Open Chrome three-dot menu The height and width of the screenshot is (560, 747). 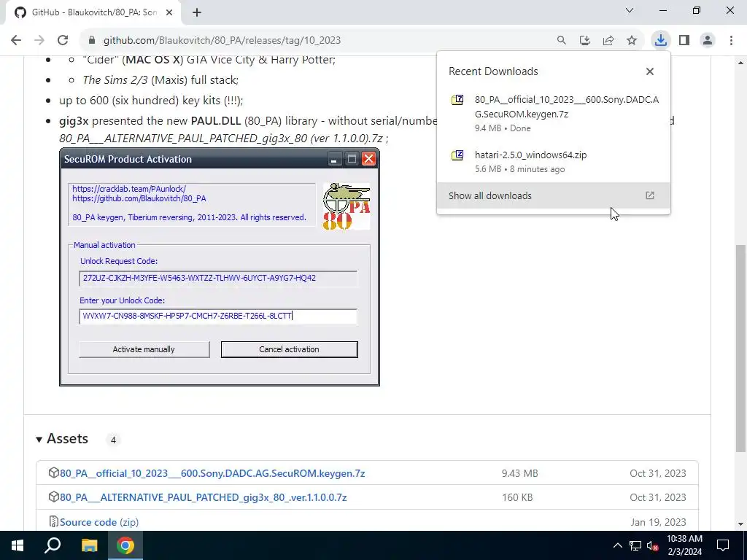[x=731, y=41]
